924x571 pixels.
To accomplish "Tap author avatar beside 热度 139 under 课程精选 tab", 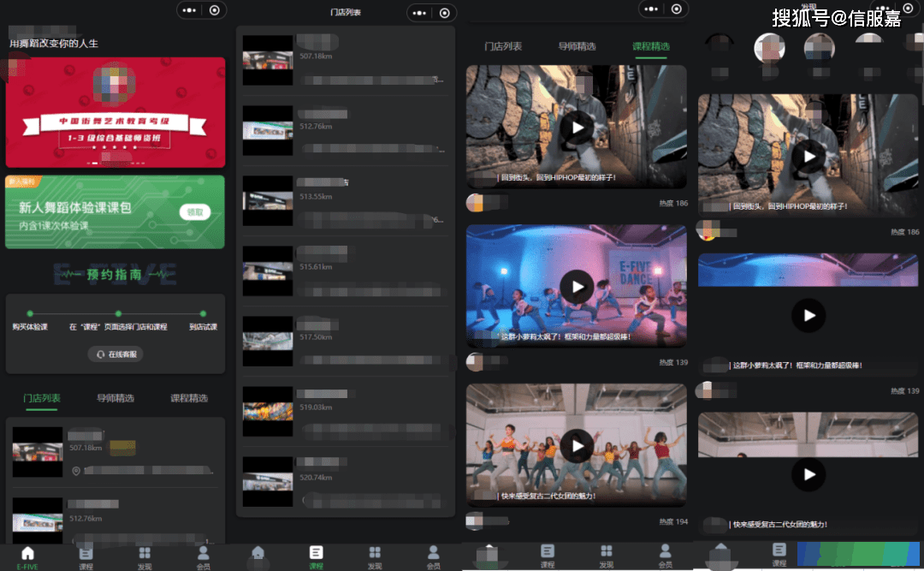I will pyautogui.click(x=474, y=361).
